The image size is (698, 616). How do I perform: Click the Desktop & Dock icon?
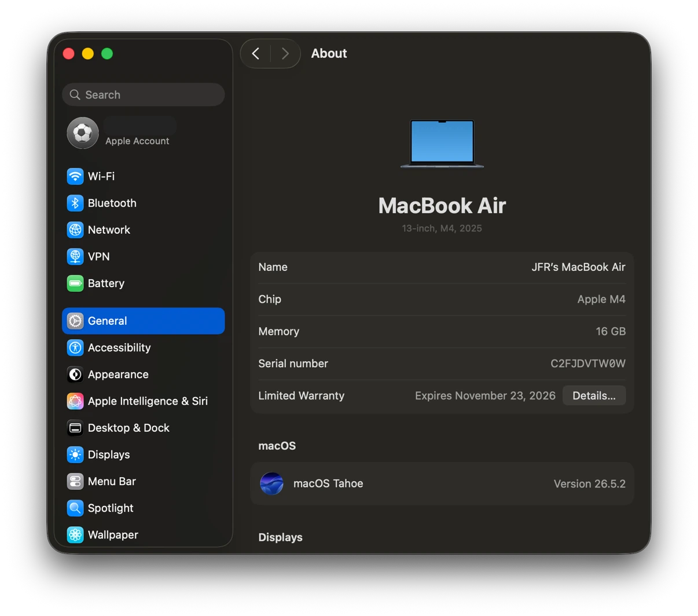75,428
